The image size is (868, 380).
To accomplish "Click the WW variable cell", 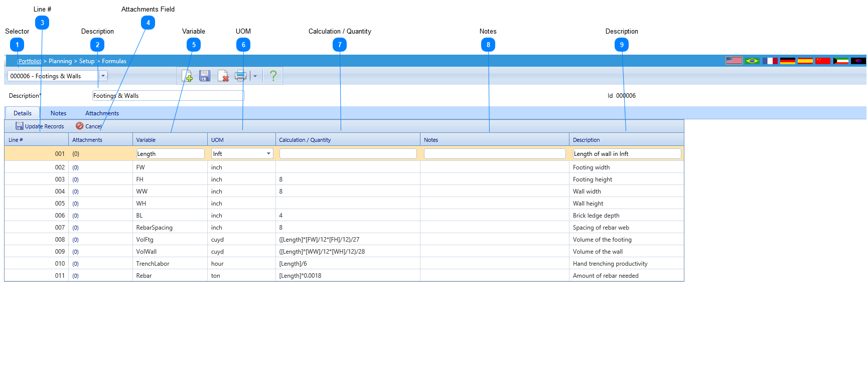I will (170, 192).
